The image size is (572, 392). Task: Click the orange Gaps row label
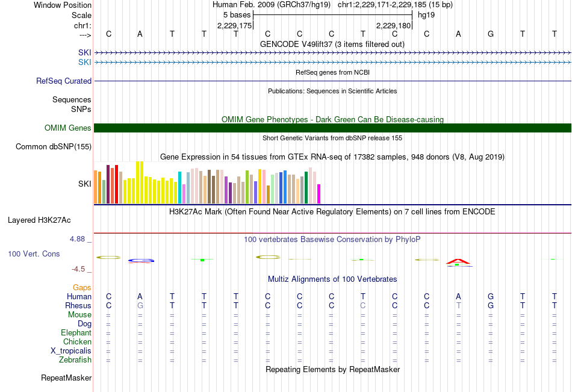[x=82, y=288]
